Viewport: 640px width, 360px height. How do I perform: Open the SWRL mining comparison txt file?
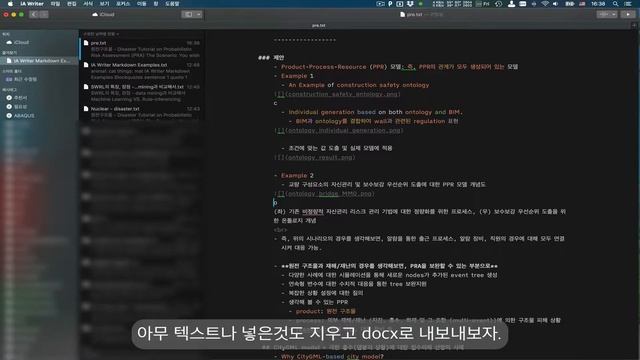[141, 93]
